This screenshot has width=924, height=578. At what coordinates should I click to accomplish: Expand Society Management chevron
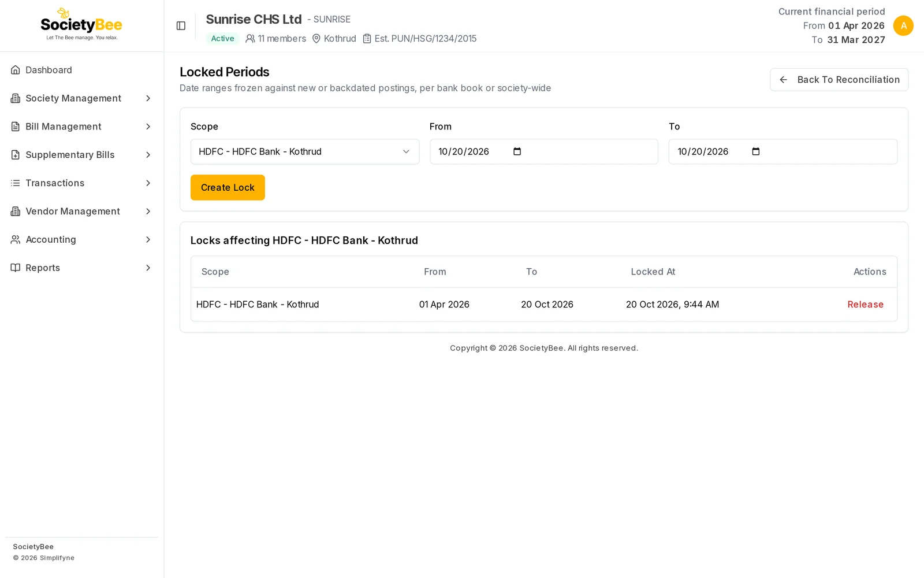point(148,98)
